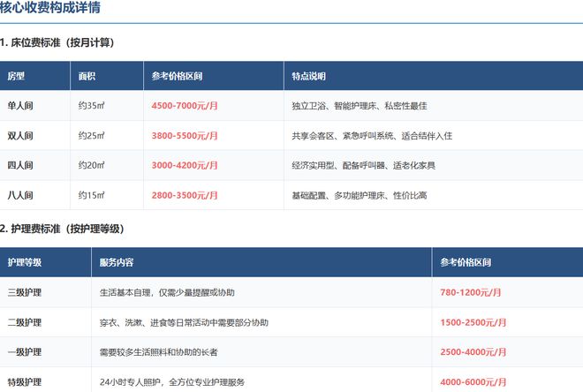Click the price 2800-3500元/月
Viewport: 583px width, 392px height.
click(185, 195)
